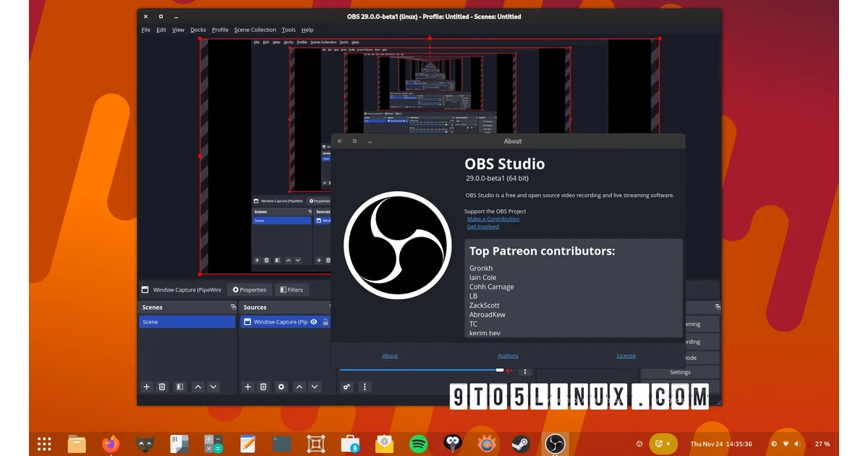Add a new source with the plus icon
868x456 pixels.
click(247, 387)
